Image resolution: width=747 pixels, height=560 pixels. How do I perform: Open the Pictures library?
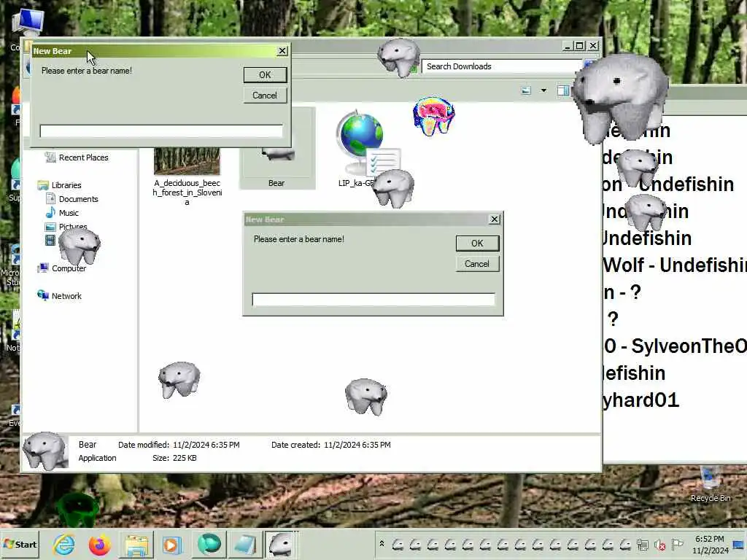pos(66,227)
